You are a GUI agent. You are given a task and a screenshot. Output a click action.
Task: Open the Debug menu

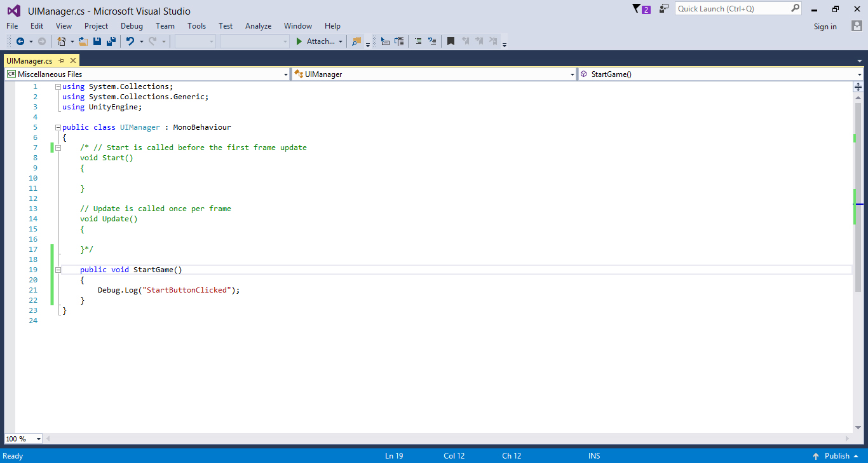132,26
